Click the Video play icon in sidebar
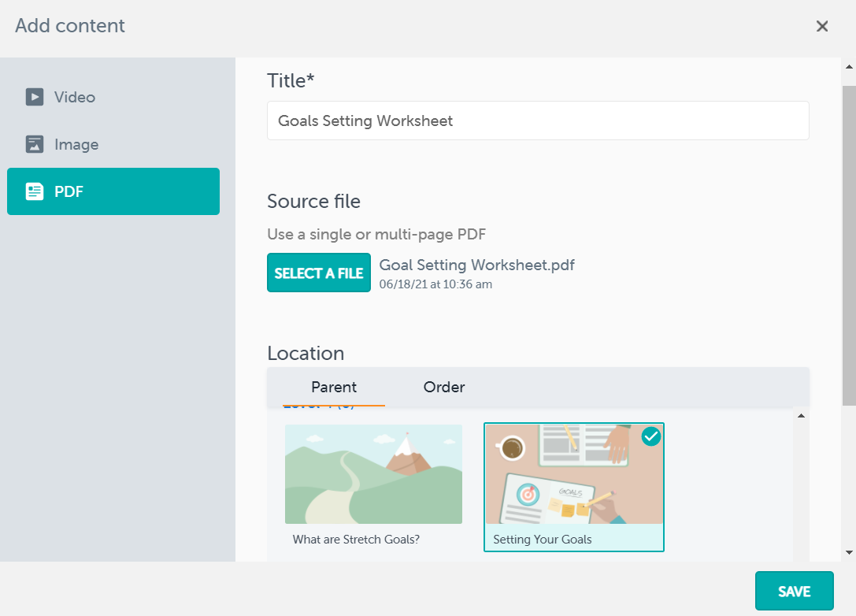Screen dimensions: 856x616 pos(34,97)
